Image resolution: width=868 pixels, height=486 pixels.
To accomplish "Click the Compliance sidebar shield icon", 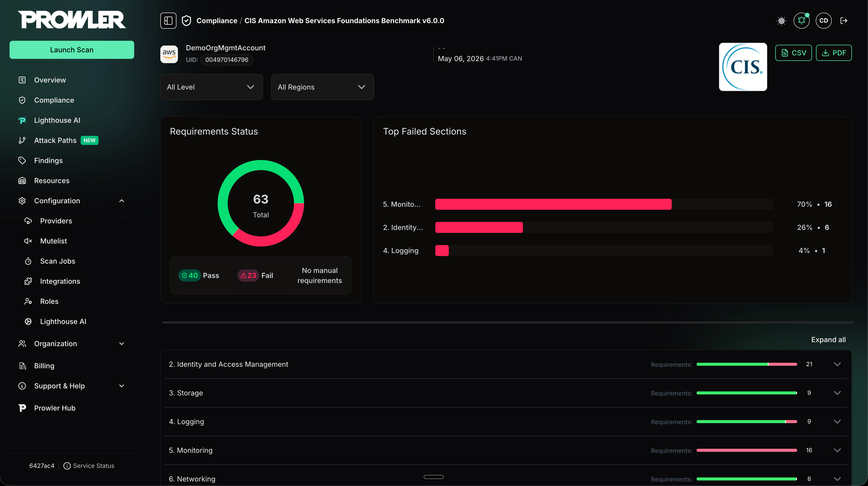I will point(22,100).
